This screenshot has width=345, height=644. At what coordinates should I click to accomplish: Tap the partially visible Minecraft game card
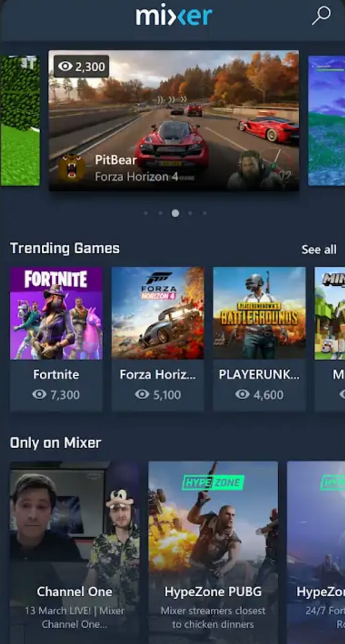[330, 339]
